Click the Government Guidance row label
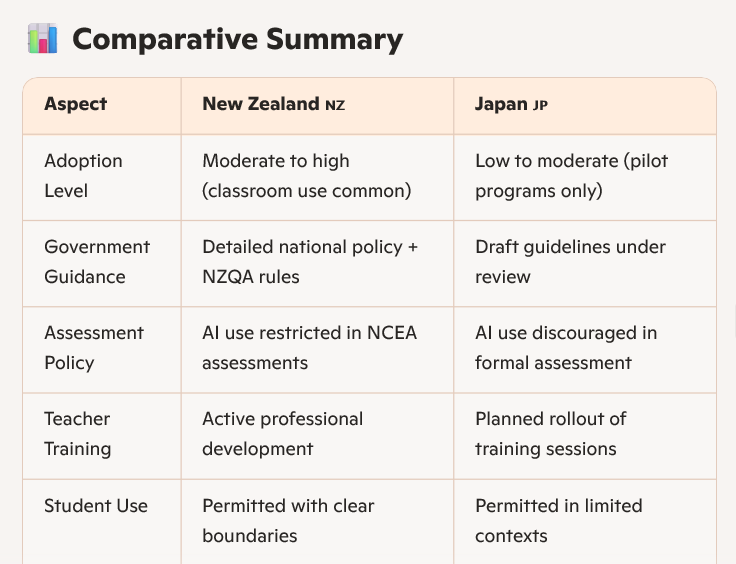 [97, 262]
